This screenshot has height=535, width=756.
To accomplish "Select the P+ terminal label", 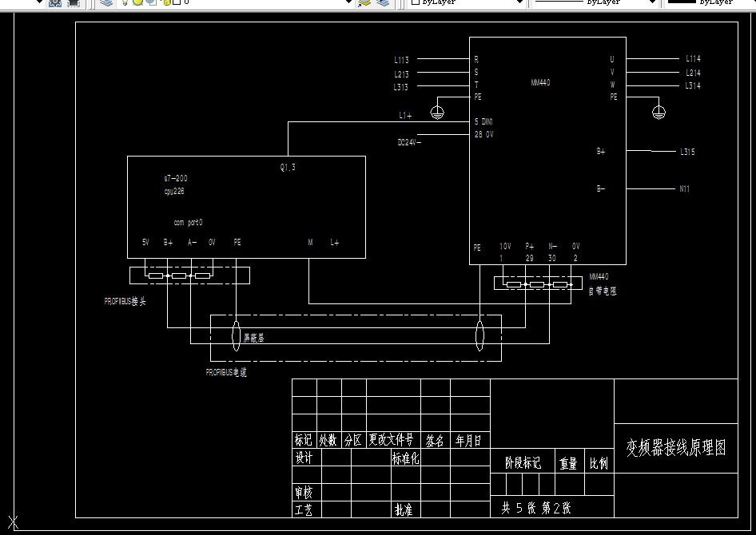I will (530, 246).
